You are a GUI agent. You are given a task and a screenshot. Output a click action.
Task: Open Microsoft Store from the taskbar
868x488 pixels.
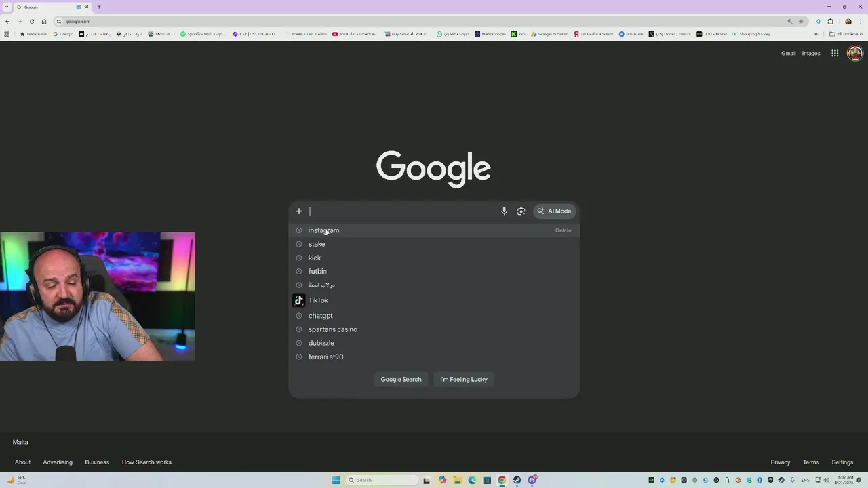pyautogui.click(x=487, y=480)
